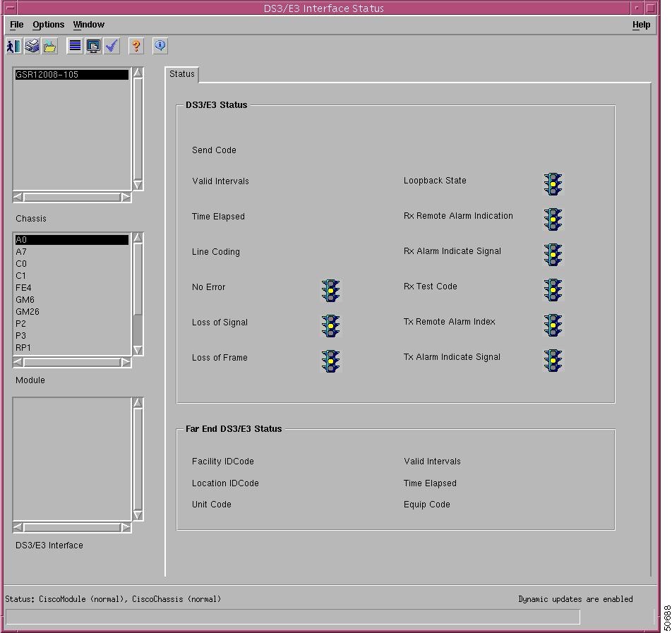
Task: Click the empty message field at window bottom
Action: (293, 617)
